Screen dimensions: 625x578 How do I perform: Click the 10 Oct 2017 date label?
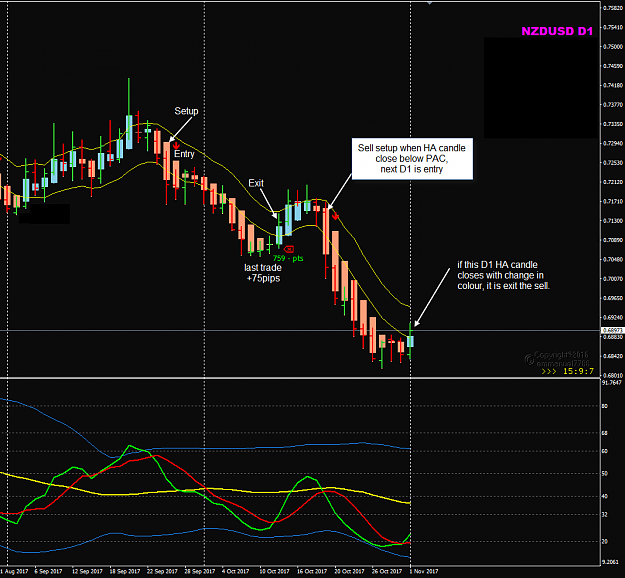pyautogui.click(x=274, y=571)
